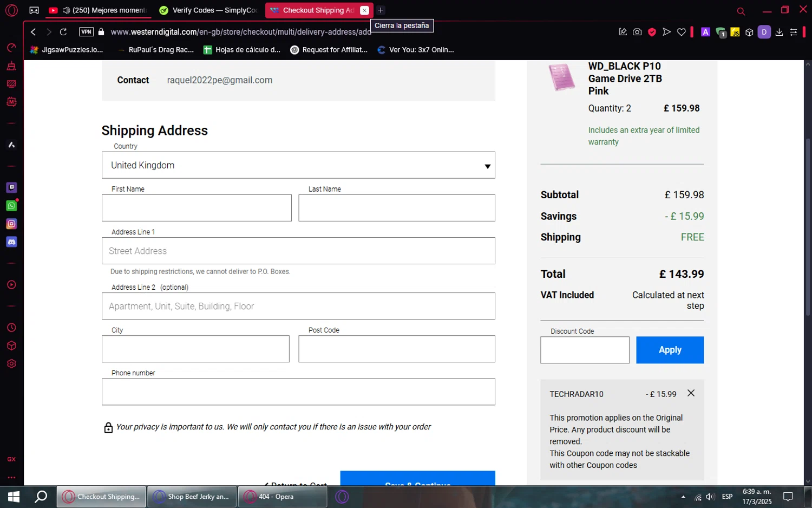Click the Phone number input field
This screenshot has height=508, width=812.
pos(298,392)
